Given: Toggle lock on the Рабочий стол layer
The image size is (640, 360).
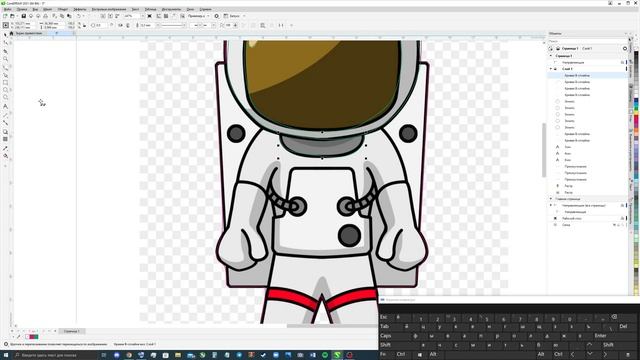Looking at the screenshot, I should [622, 218].
